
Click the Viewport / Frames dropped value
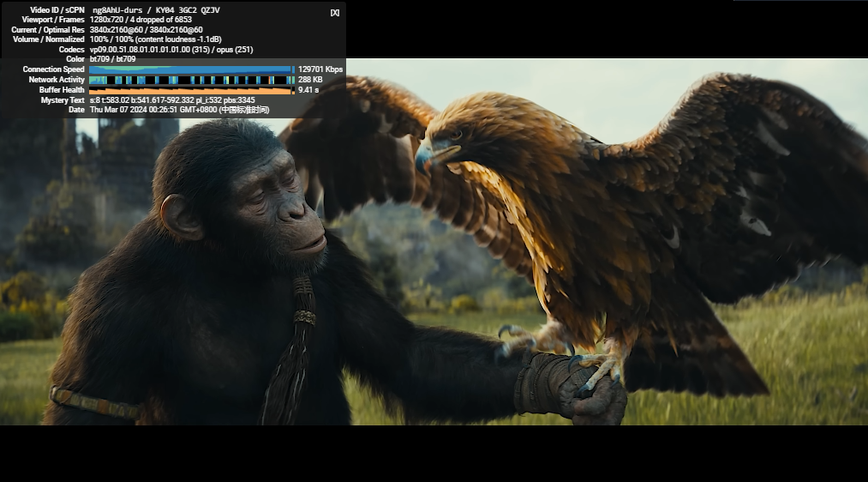pyautogui.click(x=141, y=20)
